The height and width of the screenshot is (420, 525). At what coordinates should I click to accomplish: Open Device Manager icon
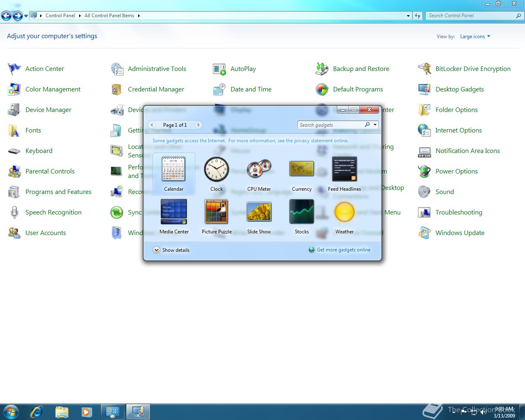coord(14,110)
